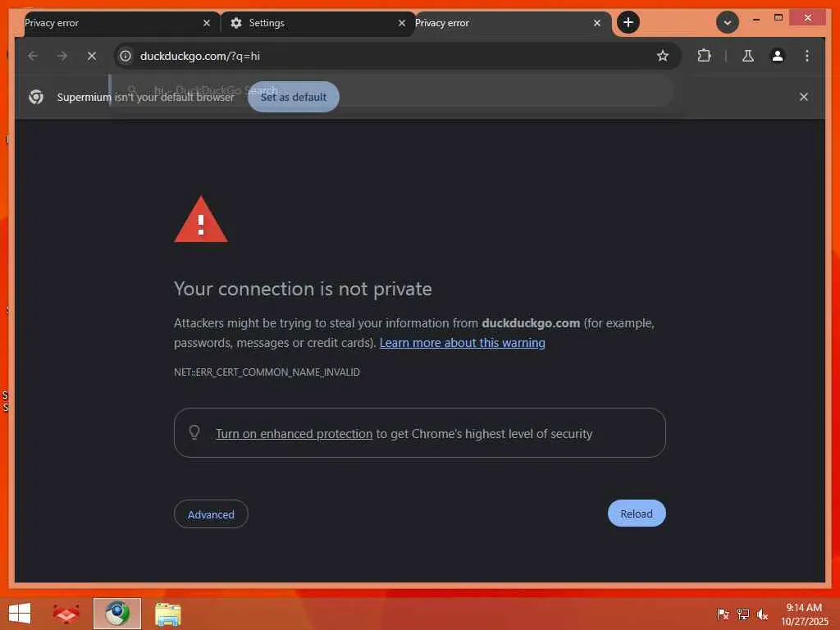The height and width of the screenshot is (630, 840).
Task: Open Learn more about this warning link
Action: (463, 343)
